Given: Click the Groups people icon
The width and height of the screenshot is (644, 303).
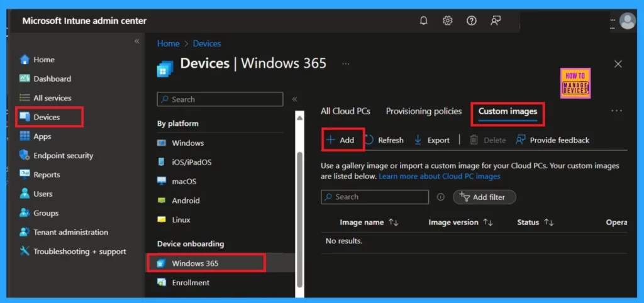Looking at the screenshot, I should click(25, 212).
